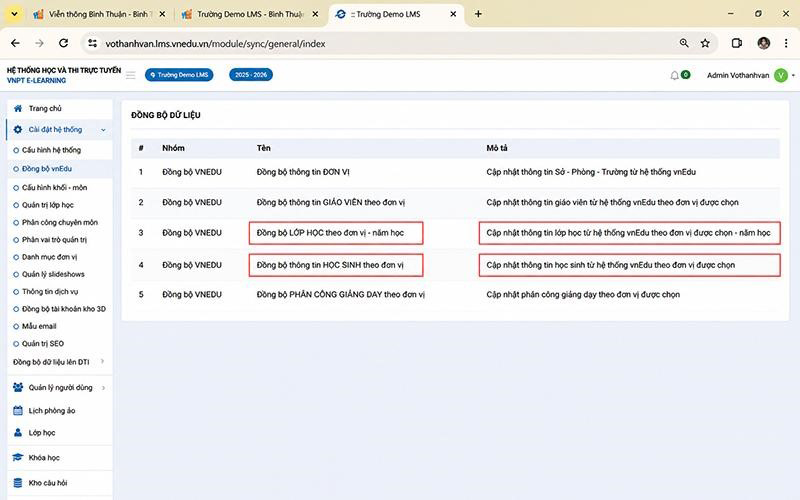Click Đồng bộ LỚP HỌC theo đơn vị - năm học
This screenshot has height=500, width=800.
[x=330, y=233]
